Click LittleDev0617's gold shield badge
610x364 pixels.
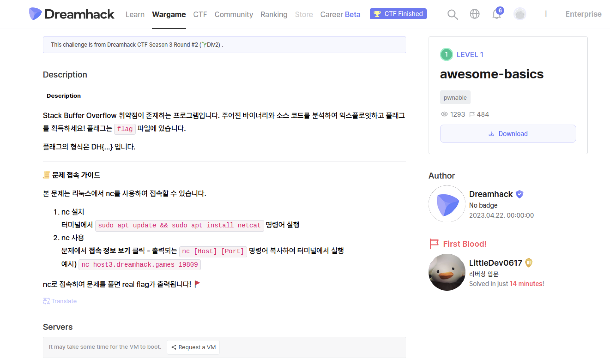coord(528,263)
